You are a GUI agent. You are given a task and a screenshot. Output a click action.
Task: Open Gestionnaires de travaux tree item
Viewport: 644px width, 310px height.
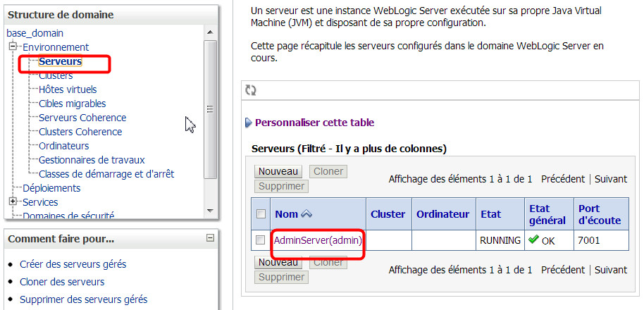tap(92, 160)
